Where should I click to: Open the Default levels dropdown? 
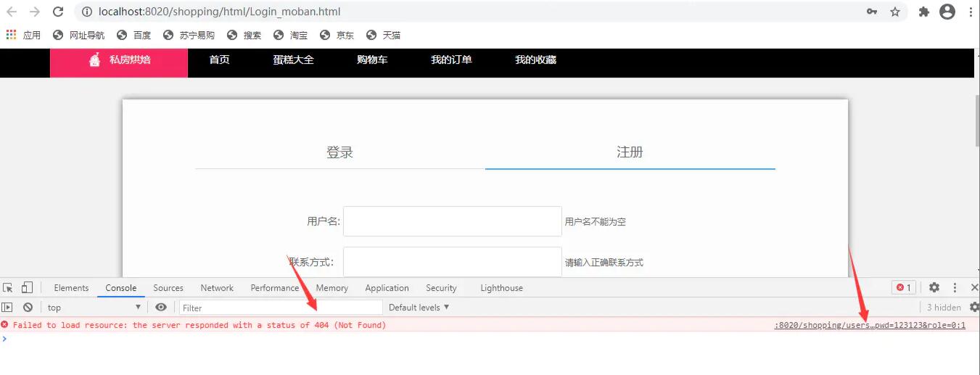(419, 308)
